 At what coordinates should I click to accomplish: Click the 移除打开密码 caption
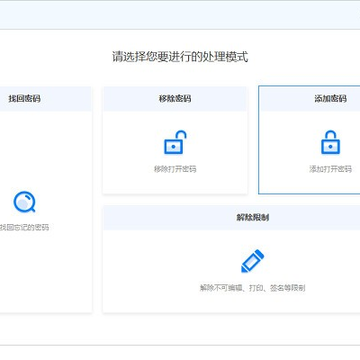point(175,169)
